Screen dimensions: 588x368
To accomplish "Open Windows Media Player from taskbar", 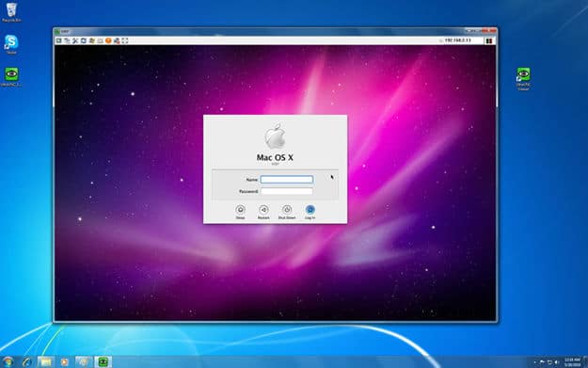I will 65,361.
